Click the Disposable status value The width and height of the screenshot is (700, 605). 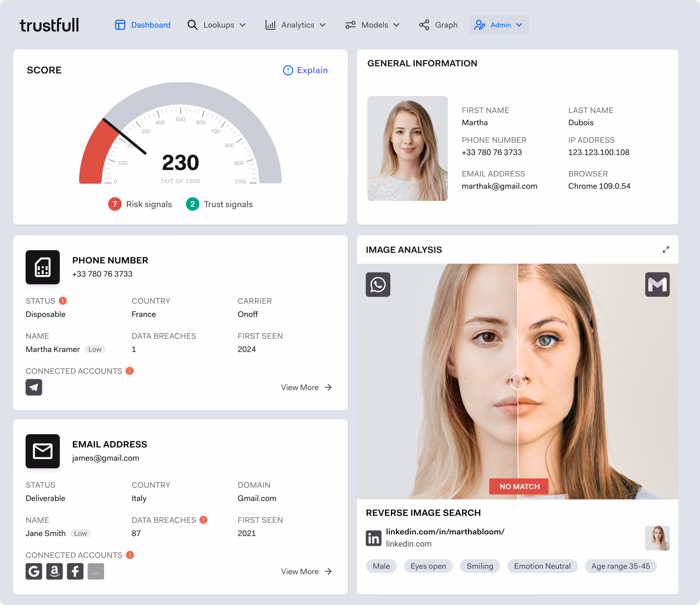click(45, 314)
